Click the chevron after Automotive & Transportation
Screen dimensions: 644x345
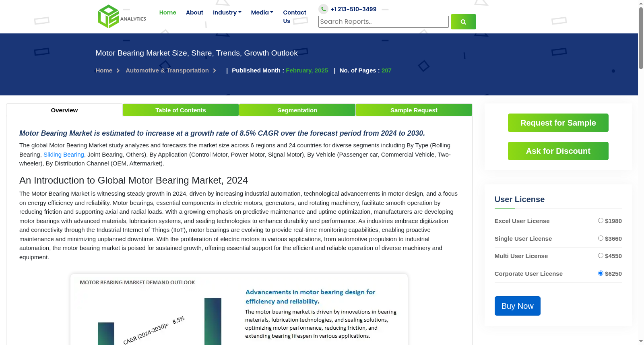pyautogui.click(x=215, y=70)
